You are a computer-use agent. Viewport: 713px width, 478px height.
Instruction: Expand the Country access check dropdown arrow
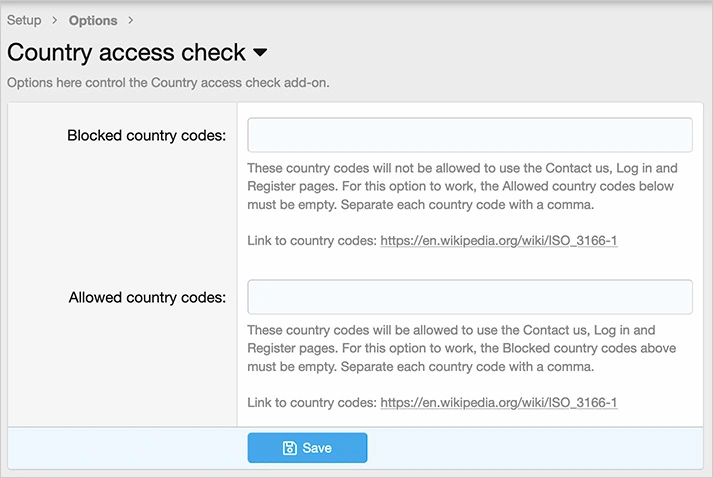coord(260,52)
